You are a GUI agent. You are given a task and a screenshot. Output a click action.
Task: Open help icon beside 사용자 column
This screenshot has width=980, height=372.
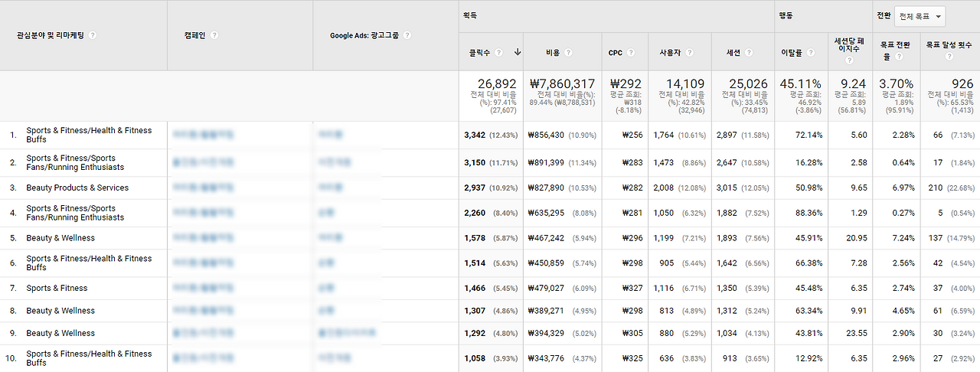690,53
